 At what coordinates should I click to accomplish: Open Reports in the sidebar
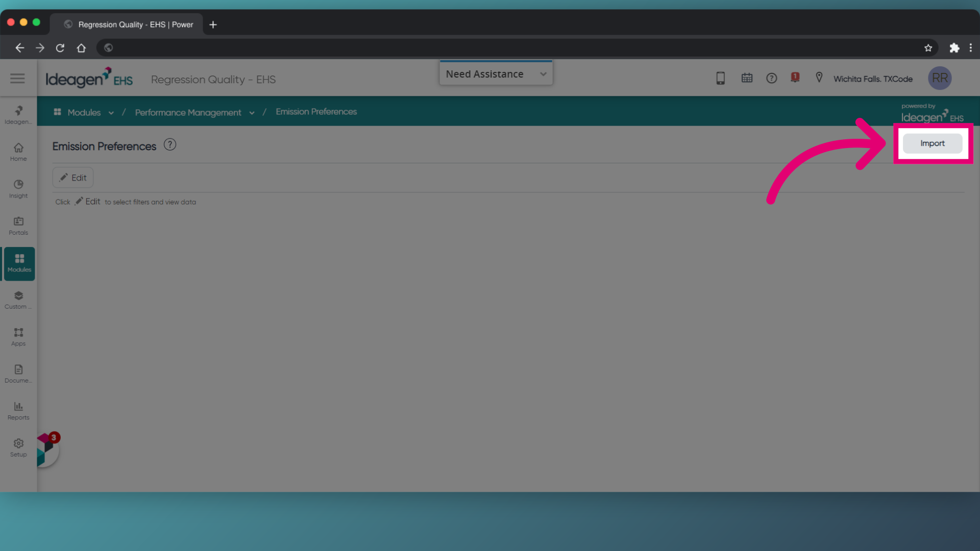coord(18,411)
